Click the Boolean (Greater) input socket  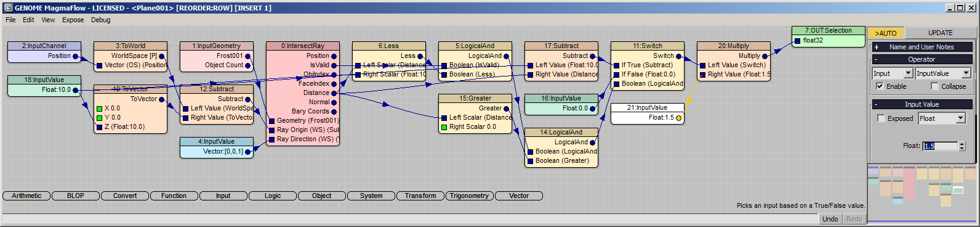click(530, 161)
